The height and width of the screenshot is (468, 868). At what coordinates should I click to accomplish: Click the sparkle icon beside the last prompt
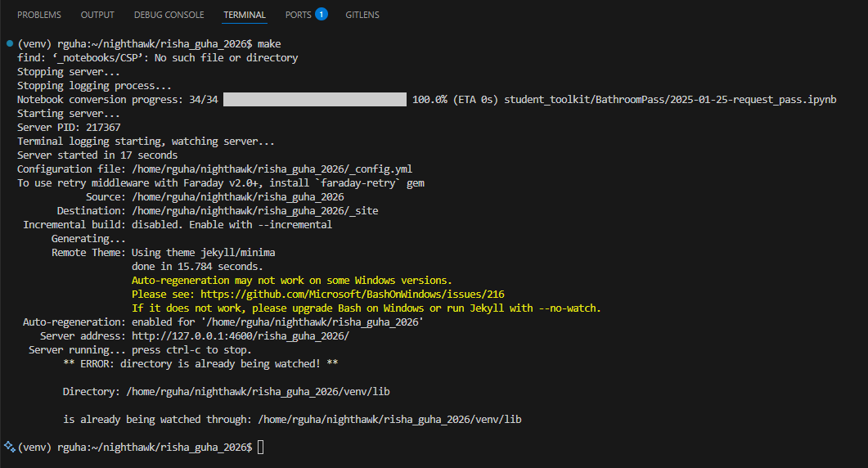click(9, 447)
